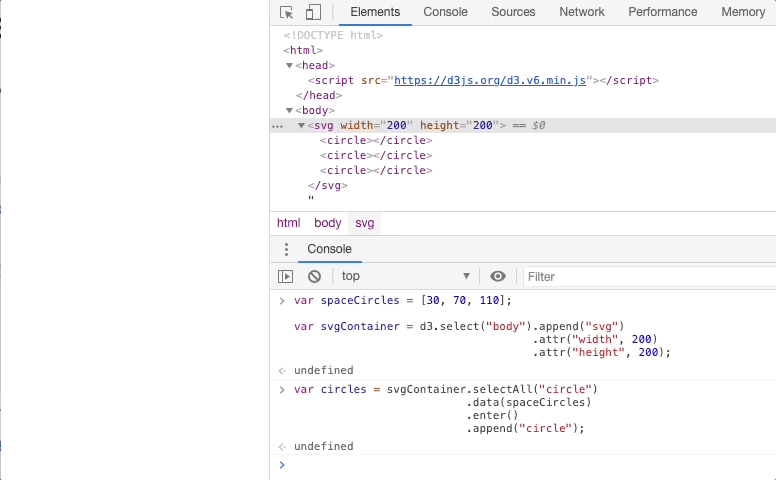Select the Console drawer tab

[330, 249]
